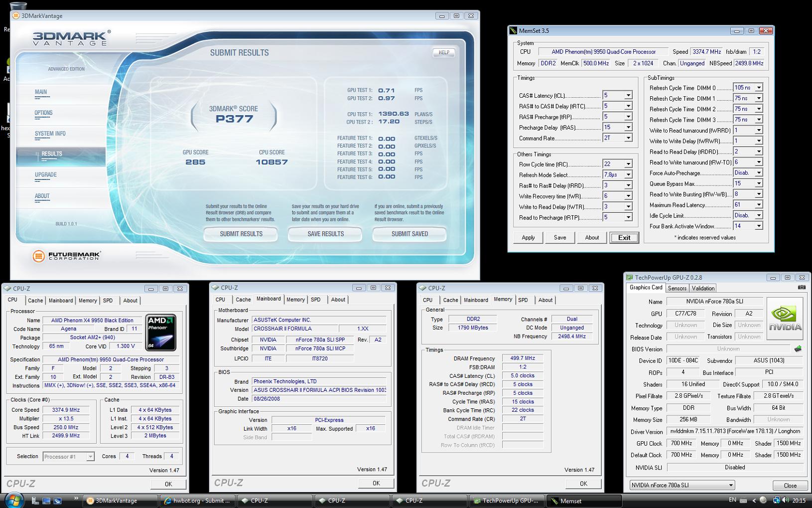Click the Futuremark Corporation logo

[67, 256]
